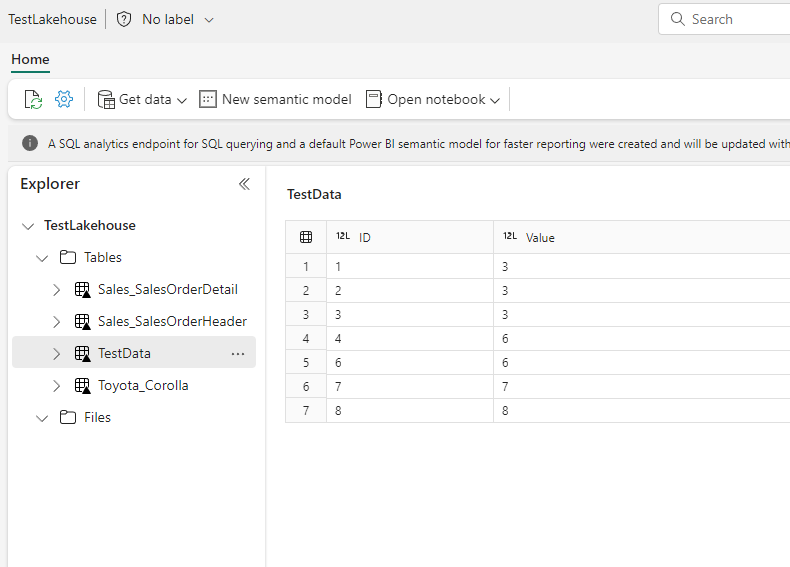Click the Sales_SalesOrderDetail table icon
Viewport: 790px width, 567px height.
pos(83,290)
